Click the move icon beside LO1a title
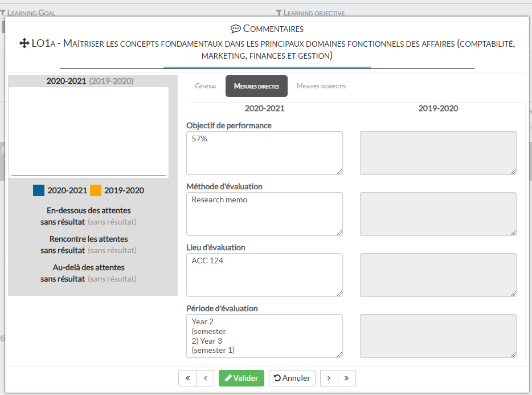Viewport: 532px width, 395px height. tap(24, 44)
